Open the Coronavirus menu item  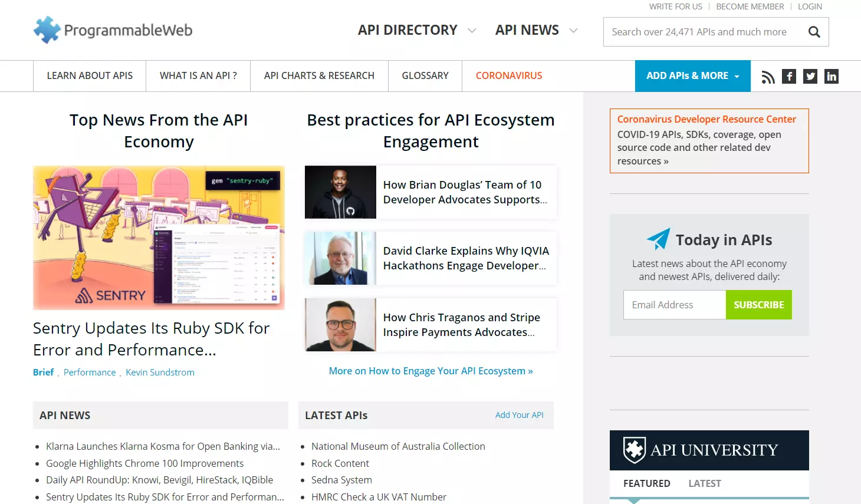[x=508, y=76]
